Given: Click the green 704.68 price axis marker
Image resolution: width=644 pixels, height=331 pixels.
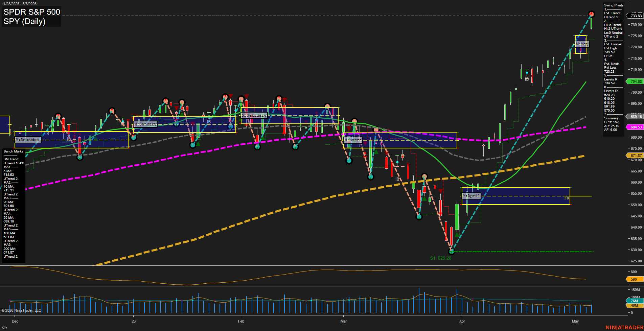Looking at the screenshot, I should tap(635, 81).
